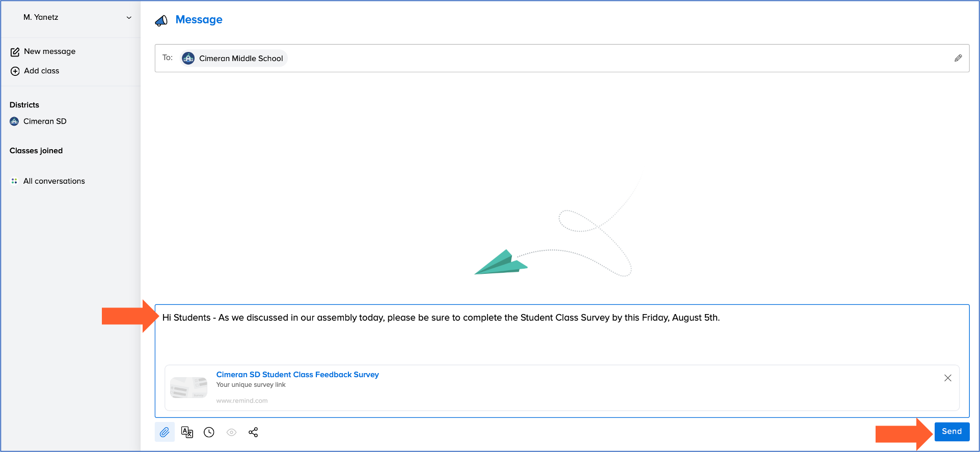Open the Cimeran SD Student Class Feedback Survey link
The image size is (980, 452).
pyautogui.click(x=297, y=375)
